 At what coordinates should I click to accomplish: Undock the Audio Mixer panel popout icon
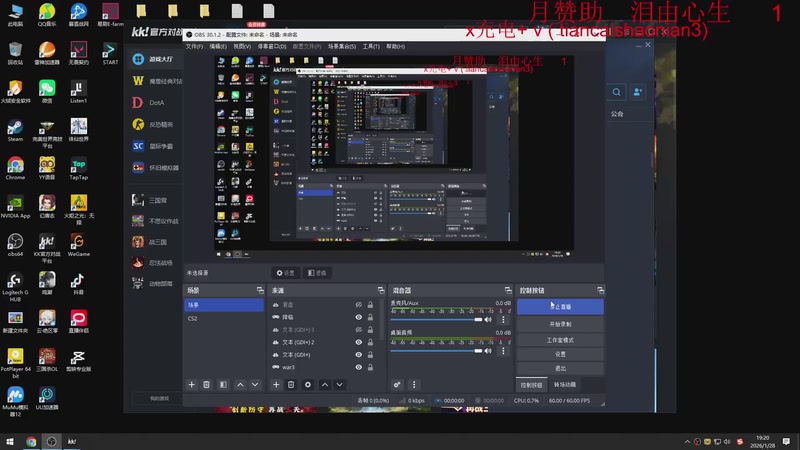point(508,290)
